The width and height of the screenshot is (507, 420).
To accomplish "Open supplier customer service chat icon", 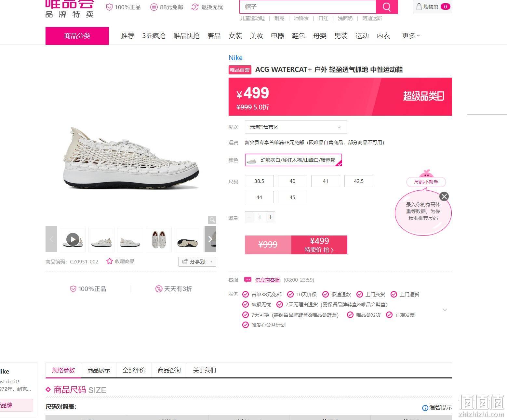I will click(248, 280).
